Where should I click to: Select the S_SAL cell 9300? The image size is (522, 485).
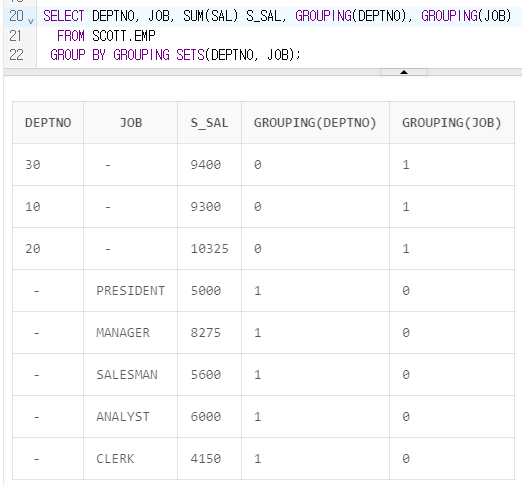[209, 207]
